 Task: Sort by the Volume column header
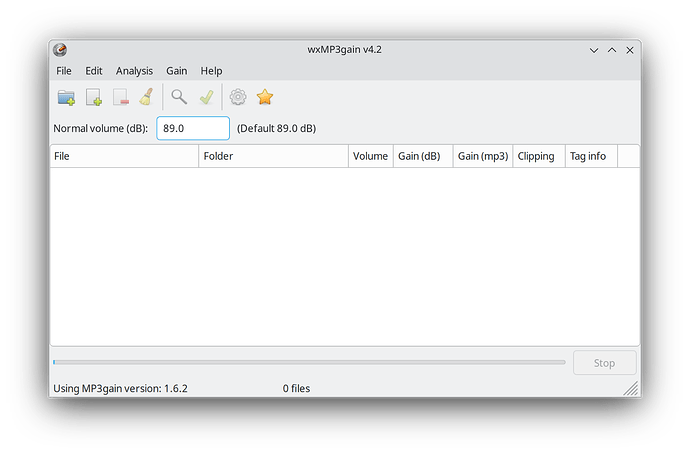point(371,156)
